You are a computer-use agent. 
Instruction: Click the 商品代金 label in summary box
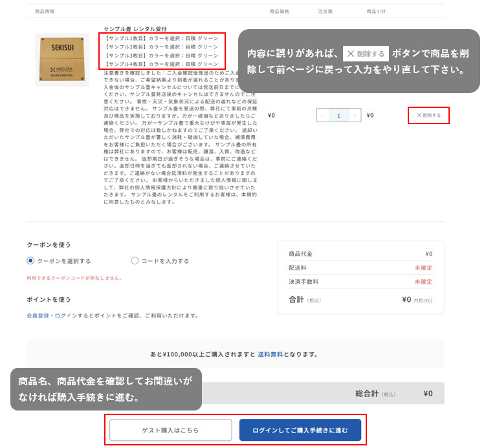click(x=301, y=253)
